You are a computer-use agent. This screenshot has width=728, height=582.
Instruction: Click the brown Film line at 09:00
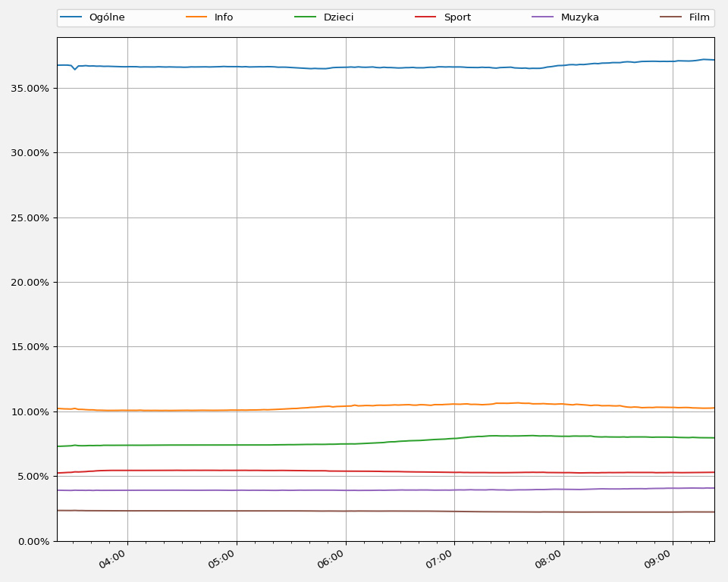click(673, 512)
